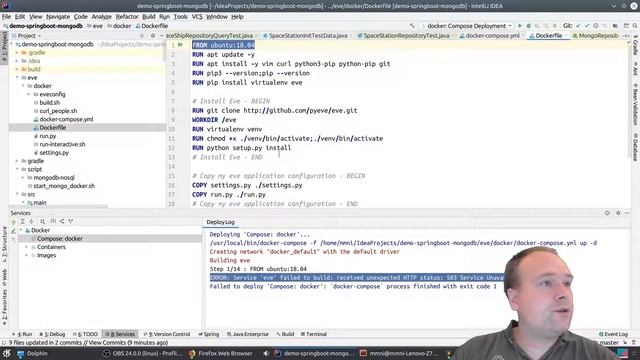640x360 pixels.
Task: Click Git commit checkmark icon
Action: pos(587,26)
